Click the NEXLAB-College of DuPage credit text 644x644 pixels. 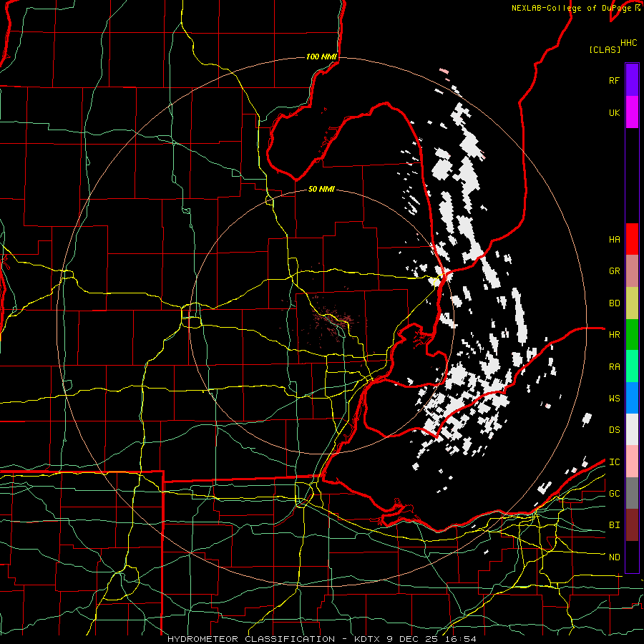[x=571, y=8]
